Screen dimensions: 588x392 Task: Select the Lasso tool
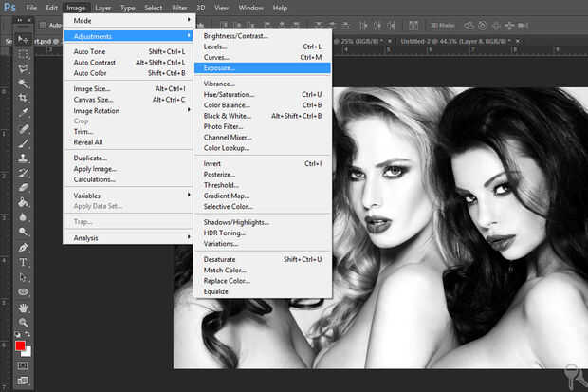tap(23, 69)
